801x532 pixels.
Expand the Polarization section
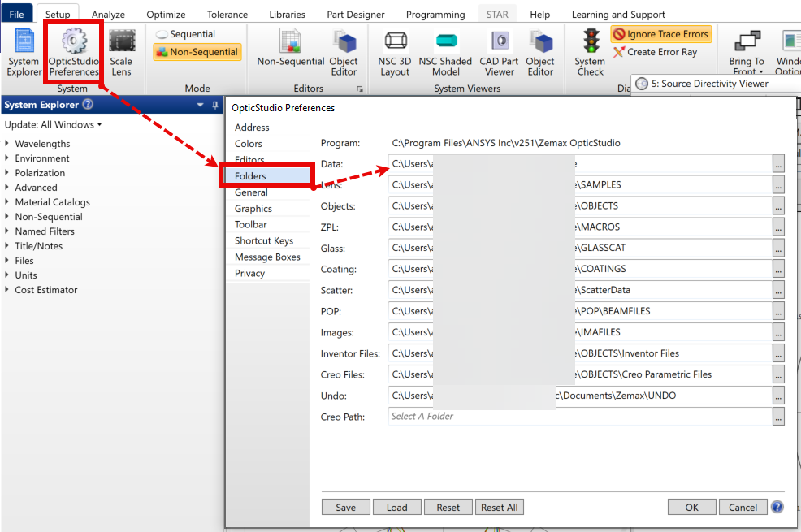click(6, 172)
